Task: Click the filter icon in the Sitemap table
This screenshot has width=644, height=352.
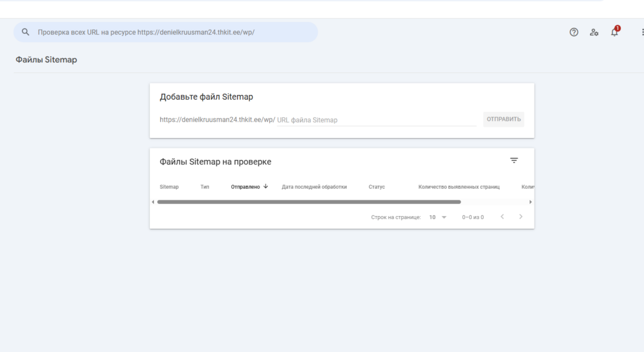Action: [514, 161]
